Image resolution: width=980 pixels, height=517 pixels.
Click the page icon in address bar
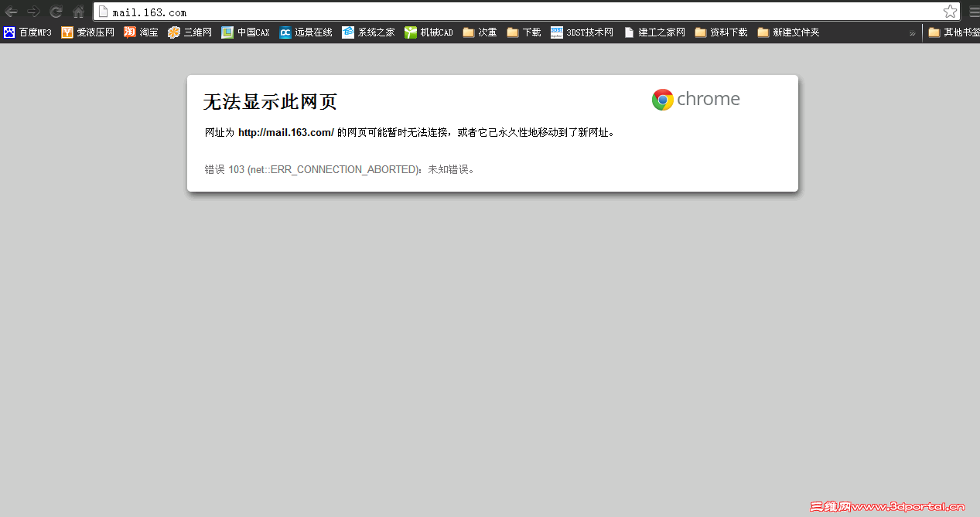[102, 12]
